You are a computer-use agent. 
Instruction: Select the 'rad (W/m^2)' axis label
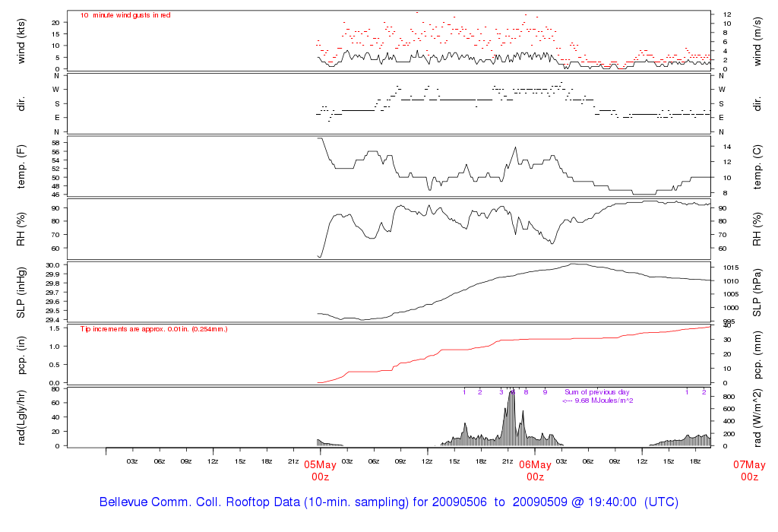point(757,417)
